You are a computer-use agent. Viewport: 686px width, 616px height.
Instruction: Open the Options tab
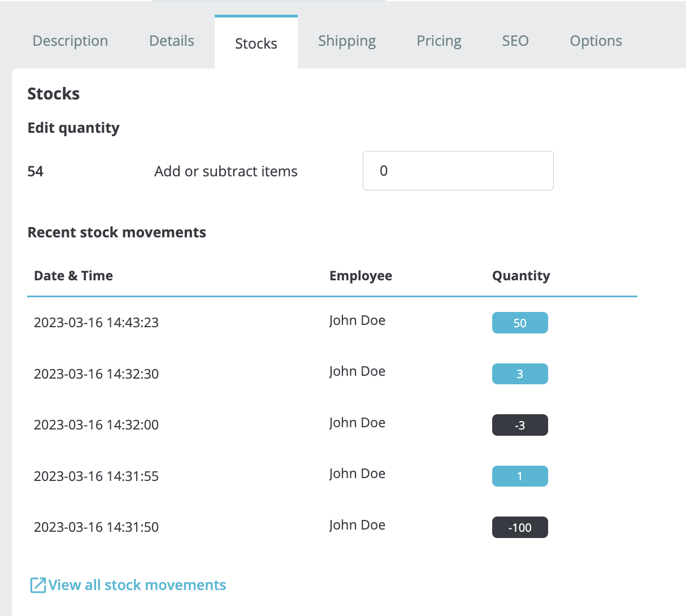pyautogui.click(x=596, y=41)
